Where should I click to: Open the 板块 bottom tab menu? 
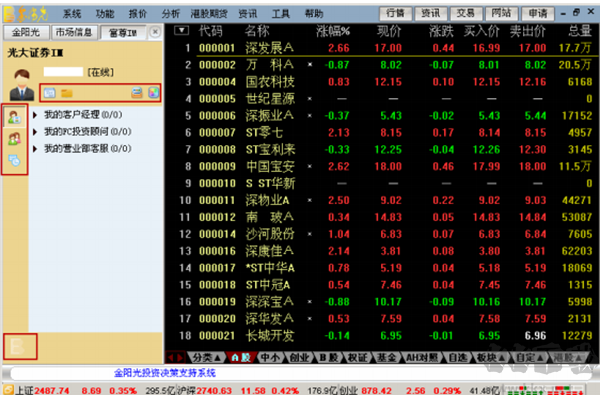(x=490, y=357)
